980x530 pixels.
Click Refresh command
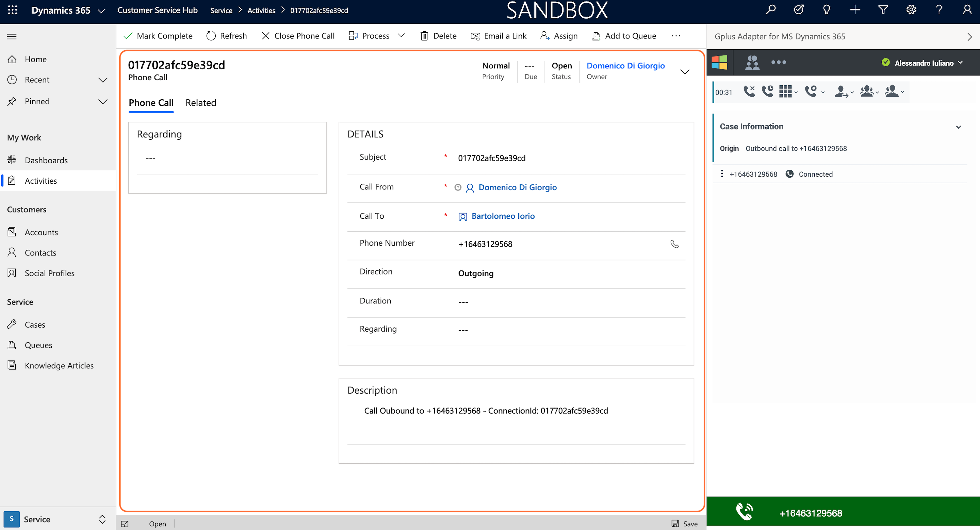(227, 36)
